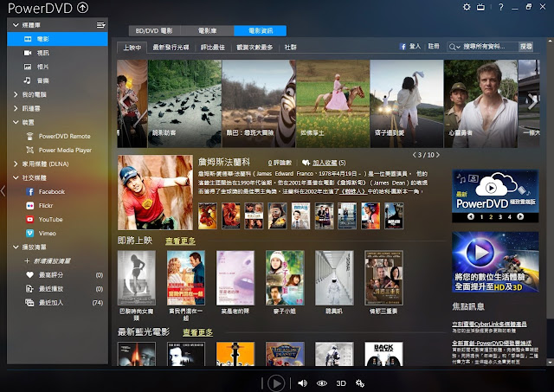Select the movie info tab
Screen dimensions: 554x392
click(x=261, y=31)
